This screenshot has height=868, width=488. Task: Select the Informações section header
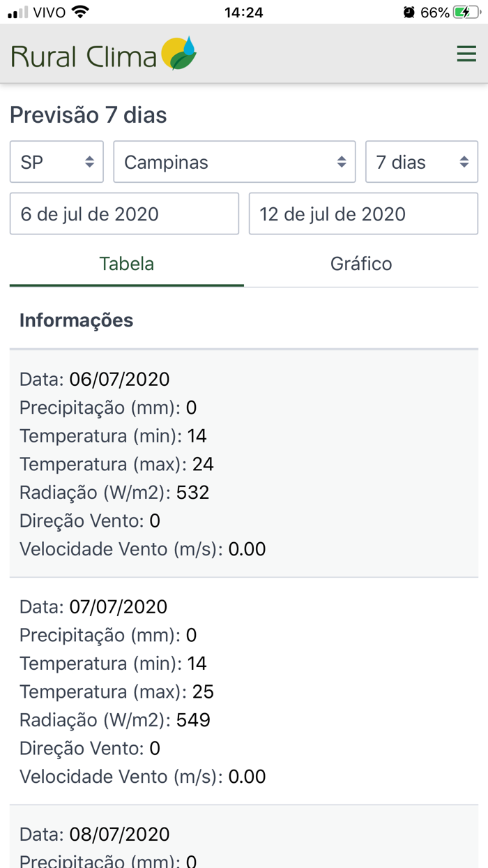pyautogui.click(x=77, y=320)
